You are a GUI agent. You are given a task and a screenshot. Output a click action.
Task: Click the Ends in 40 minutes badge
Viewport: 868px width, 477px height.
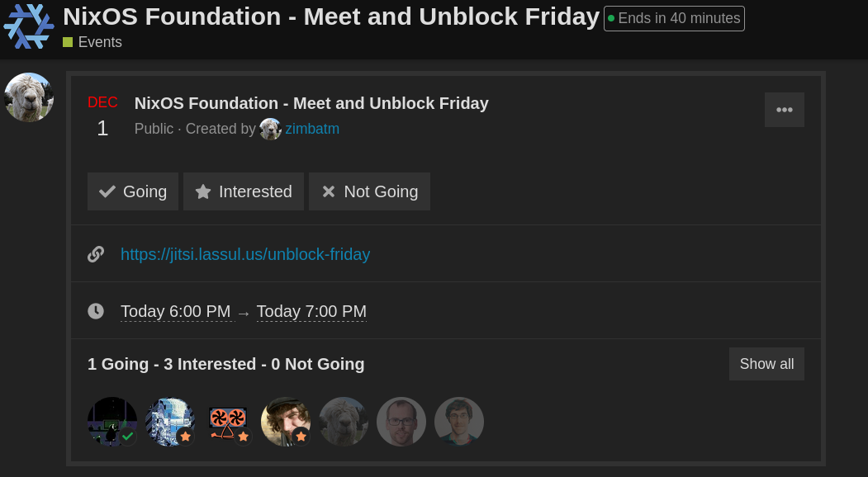click(674, 18)
